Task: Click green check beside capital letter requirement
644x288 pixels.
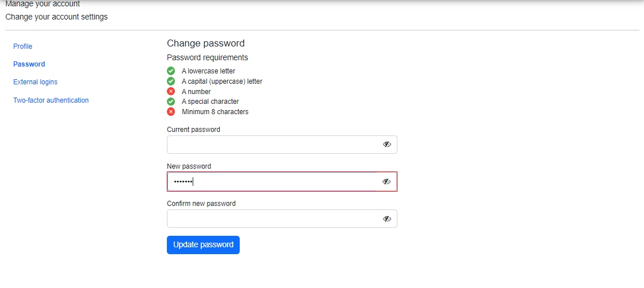Action: point(171,81)
